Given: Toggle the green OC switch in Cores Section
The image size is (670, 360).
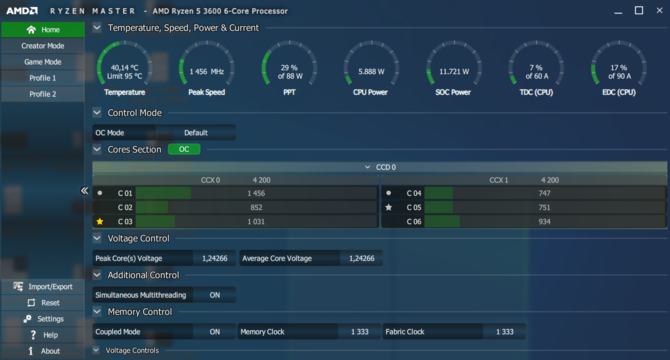Looking at the screenshot, I should pyautogui.click(x=184, y=149).
